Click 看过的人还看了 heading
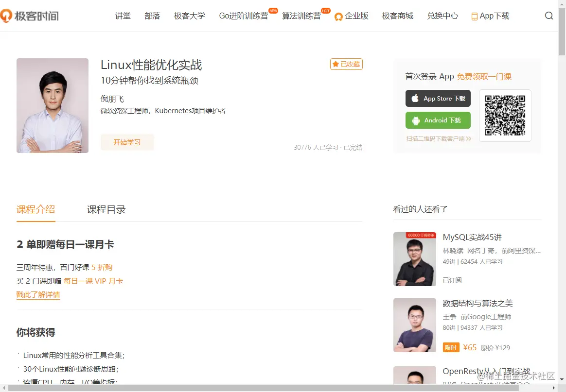The height and width of the screenshot is (392, 566). click(420, 209)
